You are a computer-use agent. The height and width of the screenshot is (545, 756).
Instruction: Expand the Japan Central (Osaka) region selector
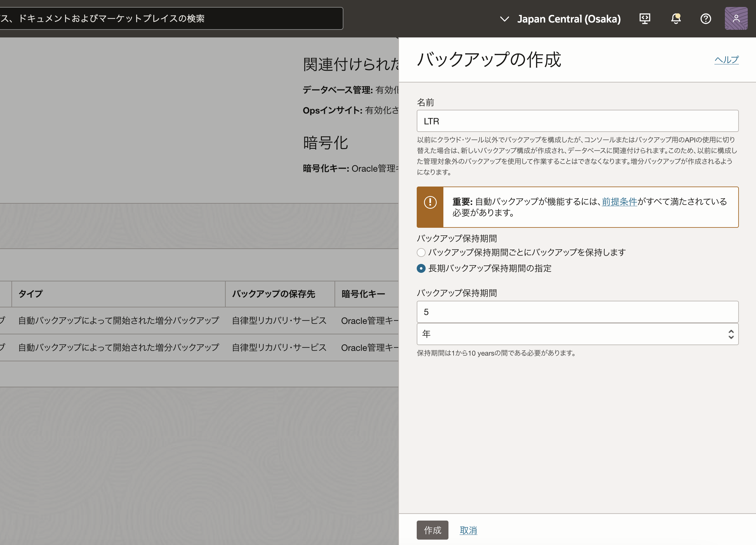569,19
